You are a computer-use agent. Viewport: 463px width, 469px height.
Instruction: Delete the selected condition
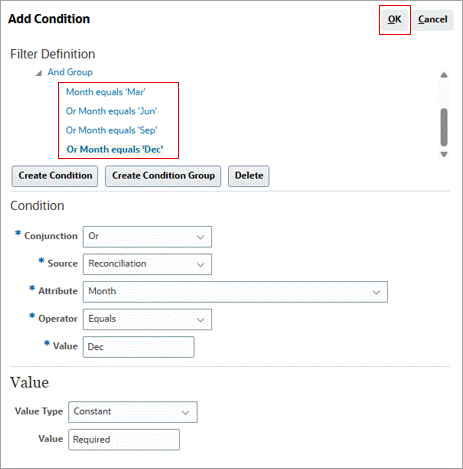click(249, 176)
